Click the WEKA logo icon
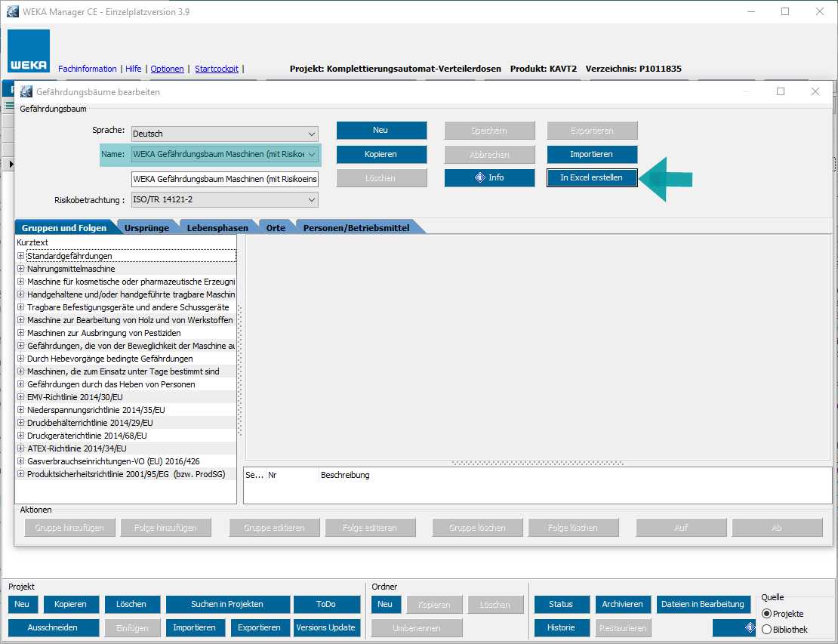Screen dimensions: 838x644 pos(29,51)
